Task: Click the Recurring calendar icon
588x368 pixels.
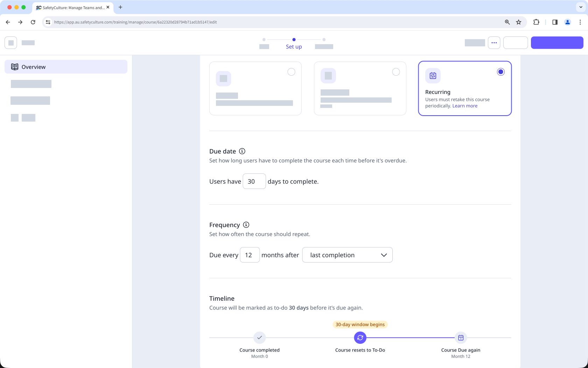Action: click(433, 76)
